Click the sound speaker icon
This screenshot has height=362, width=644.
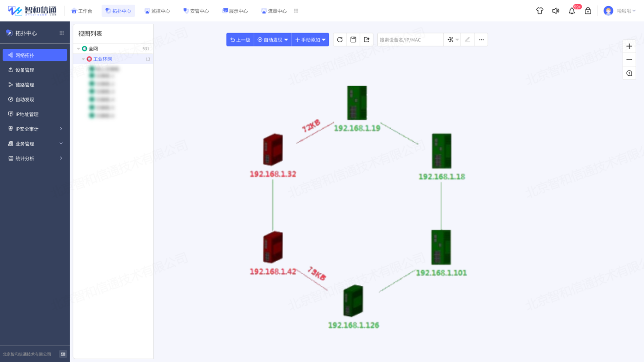click(556, 11)
